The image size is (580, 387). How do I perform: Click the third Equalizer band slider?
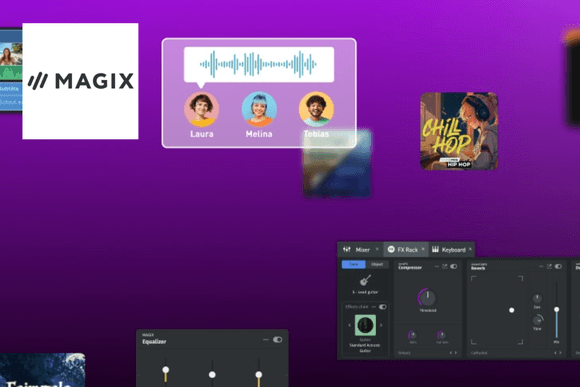(x=259, y=375)
